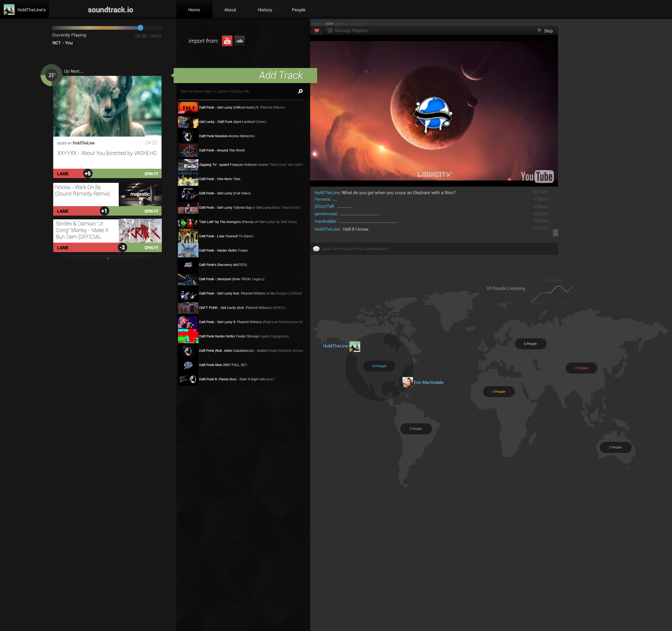Click the last 24 hours listener chart
The width and height of the screenshot is (672, 631).
click(x=552, y=291)
